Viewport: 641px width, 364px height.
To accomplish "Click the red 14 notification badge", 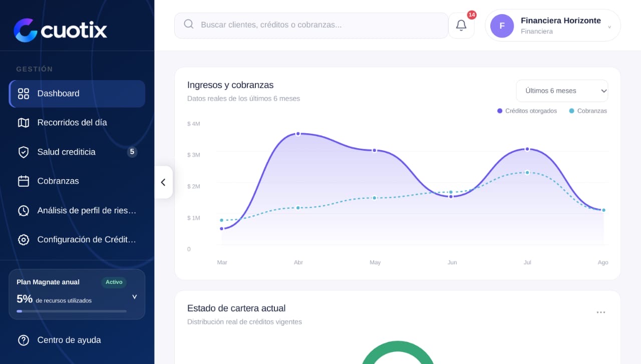I will click(471, 15).
